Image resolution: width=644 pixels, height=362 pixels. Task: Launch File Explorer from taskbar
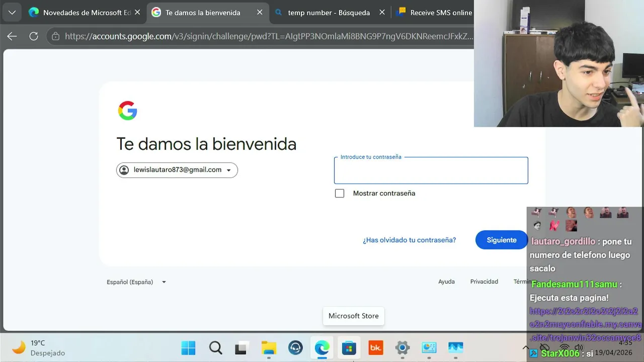coord(269,348)
